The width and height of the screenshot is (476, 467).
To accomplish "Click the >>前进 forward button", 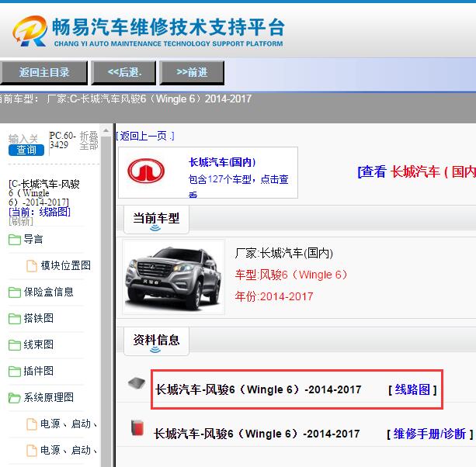I will tap(192, 72).
